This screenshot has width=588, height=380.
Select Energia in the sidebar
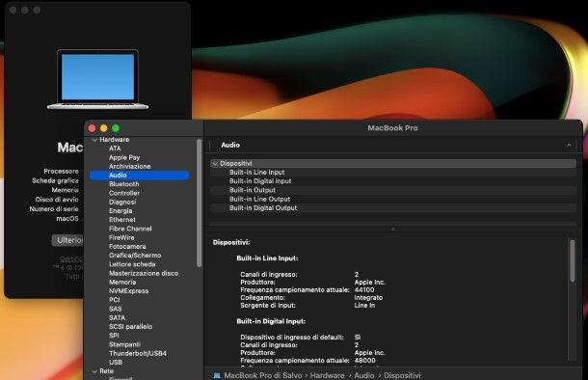coord(120,211)
